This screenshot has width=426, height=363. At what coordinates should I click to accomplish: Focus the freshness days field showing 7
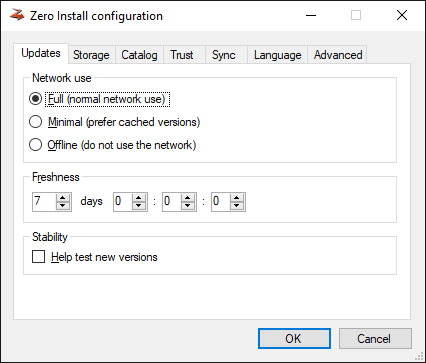click(44, 201)
